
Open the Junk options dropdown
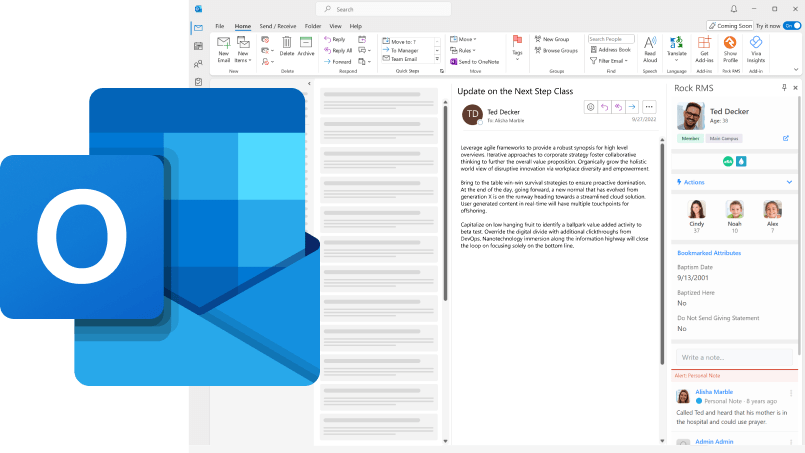(267, 62)
